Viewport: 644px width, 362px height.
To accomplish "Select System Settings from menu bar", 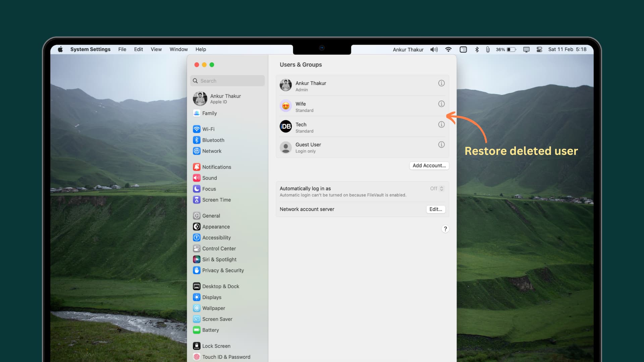I will [x=90, y=49].
